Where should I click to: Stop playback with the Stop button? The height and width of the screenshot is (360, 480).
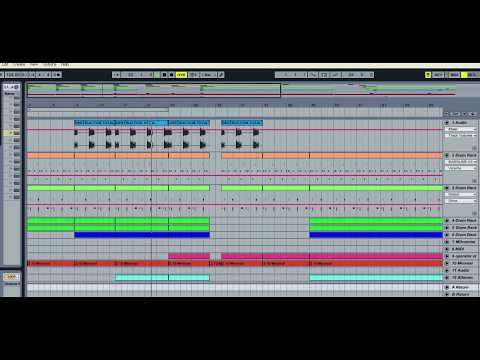point(164,75)
